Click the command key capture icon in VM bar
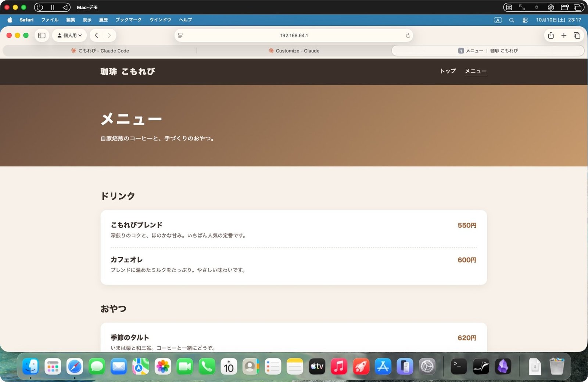The height and width of the screenshot is (382, 588). (x=509, y=7)
